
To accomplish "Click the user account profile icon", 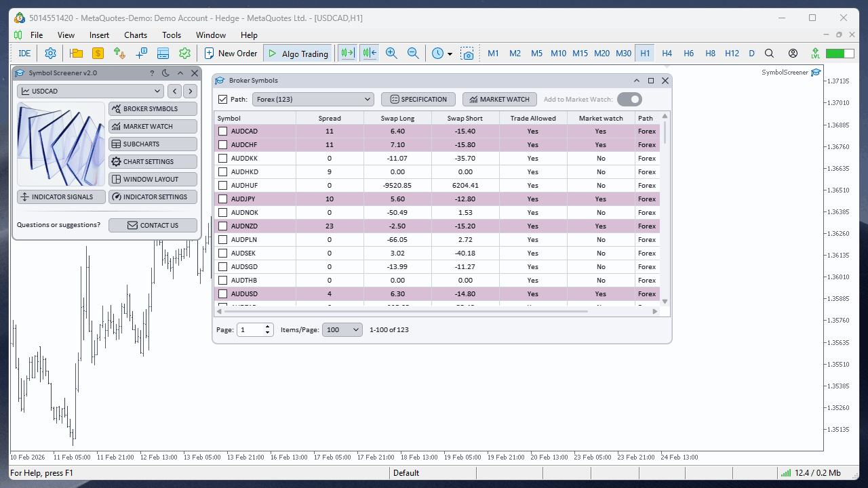I will 793,53.
